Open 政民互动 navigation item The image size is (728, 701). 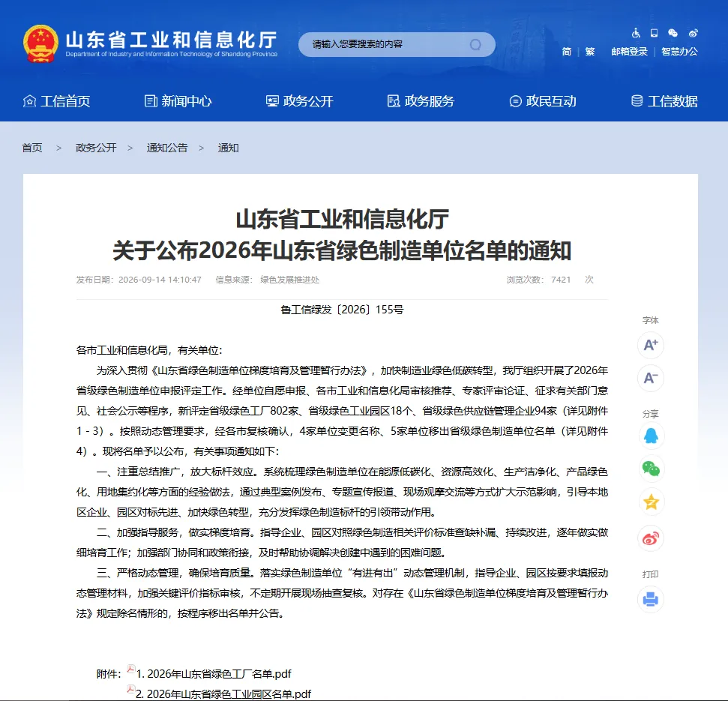(x=542, y=101)
